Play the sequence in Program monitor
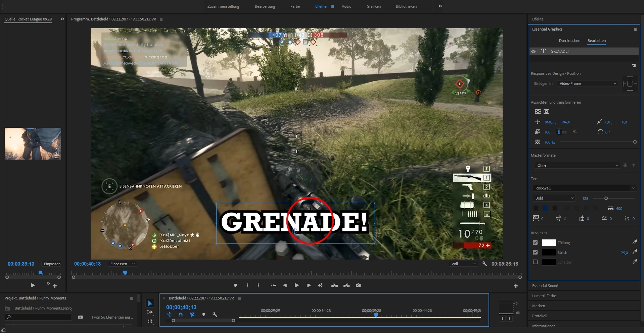 click(297, 285)
